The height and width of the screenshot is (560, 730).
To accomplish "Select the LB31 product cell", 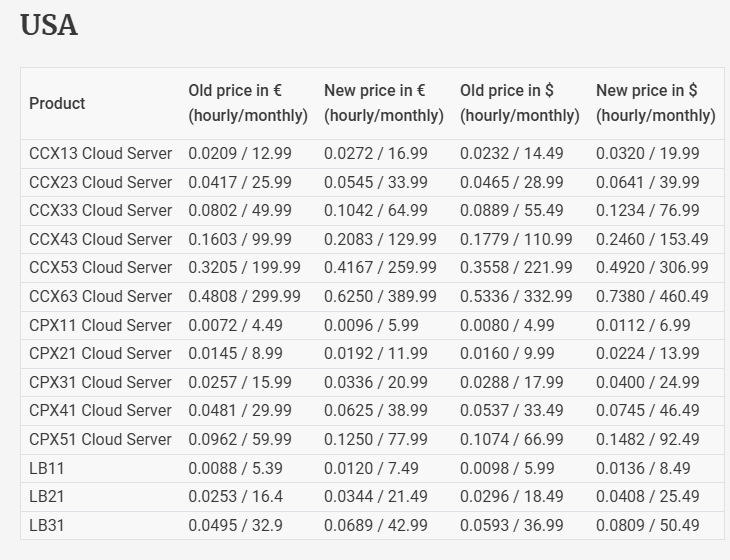I will tap(47, 525).
